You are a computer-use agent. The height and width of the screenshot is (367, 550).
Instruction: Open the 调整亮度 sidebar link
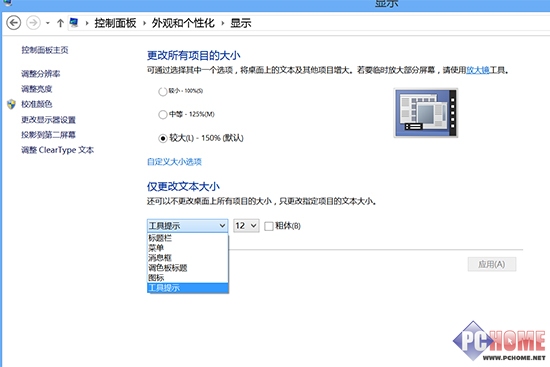click(36, 89)
